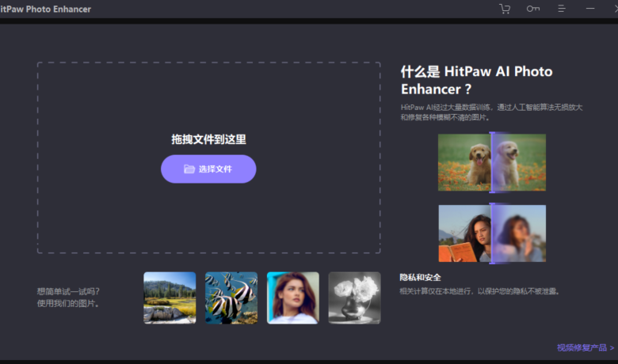Select the woman portrait sample image
618x364 pixels.
[293, 298]
